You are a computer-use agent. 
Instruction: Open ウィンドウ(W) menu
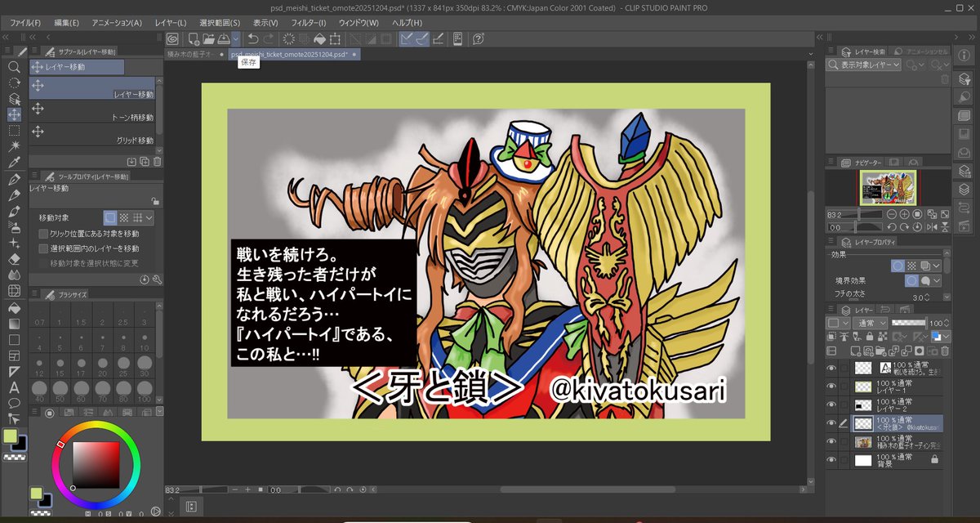[x=359, y=23]
